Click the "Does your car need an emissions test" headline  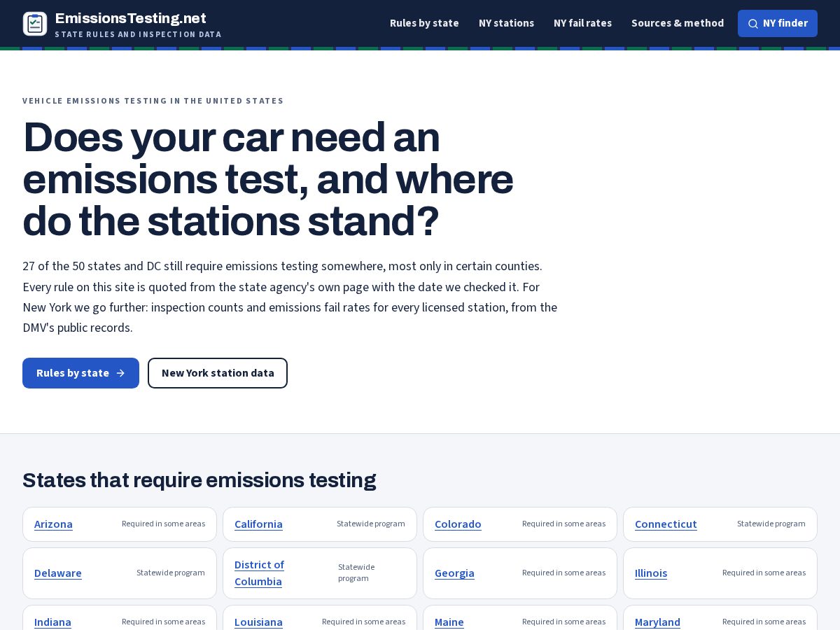tap(268, 179)
